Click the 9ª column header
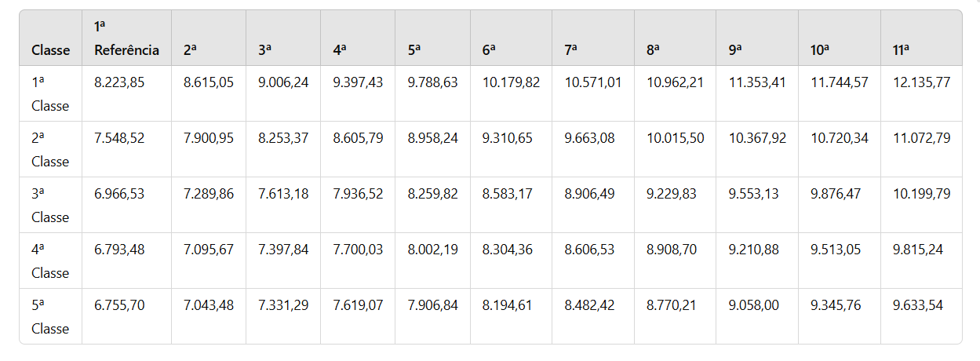This screenshot has height=361, width=980. (736, 50)
